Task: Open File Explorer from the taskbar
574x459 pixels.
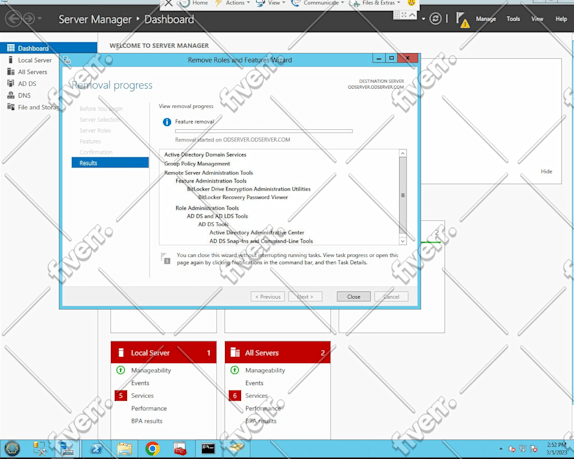Action: [124, 448]
